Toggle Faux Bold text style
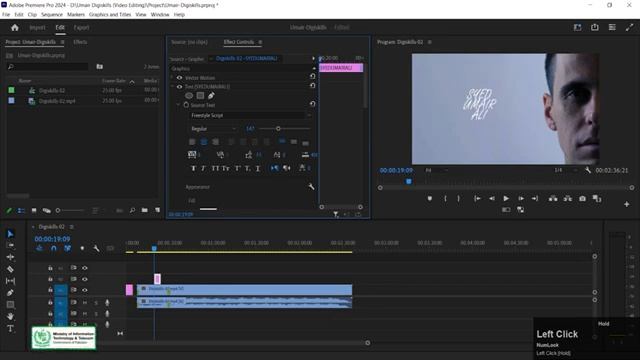Viewport: 640px width, 360px height. point(193,168)
